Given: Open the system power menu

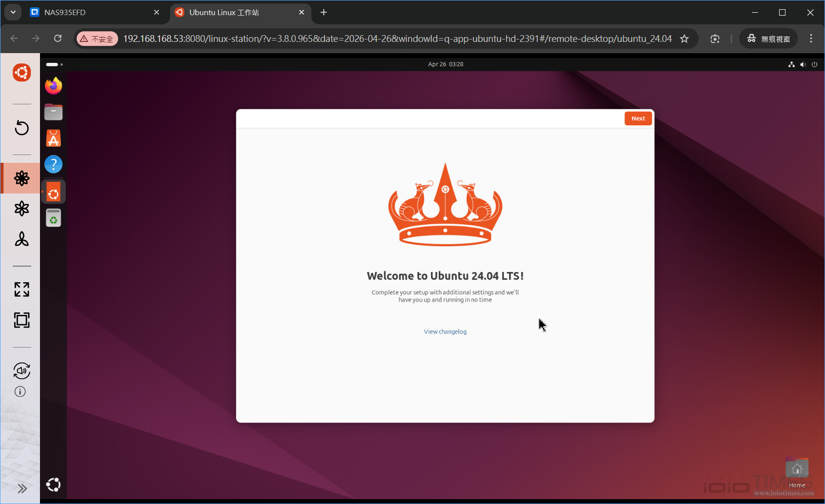Looking at the screenshot, I should click(815, 64).
